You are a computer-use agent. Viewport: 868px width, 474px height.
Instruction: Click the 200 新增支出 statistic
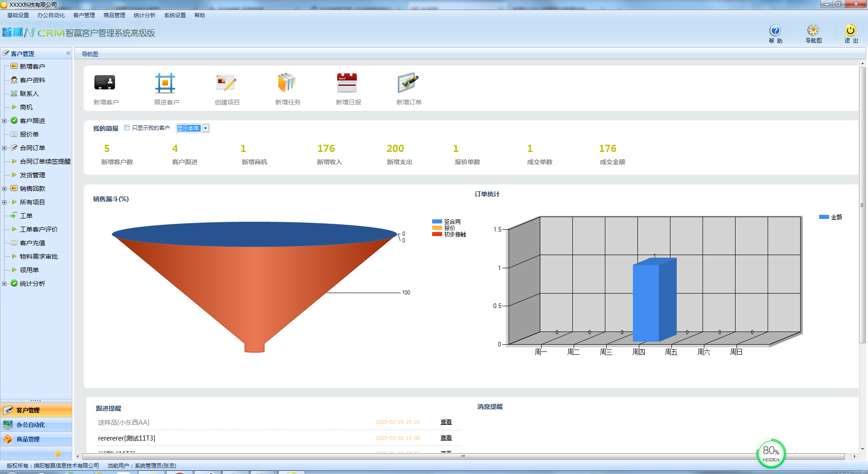point(395,148)
